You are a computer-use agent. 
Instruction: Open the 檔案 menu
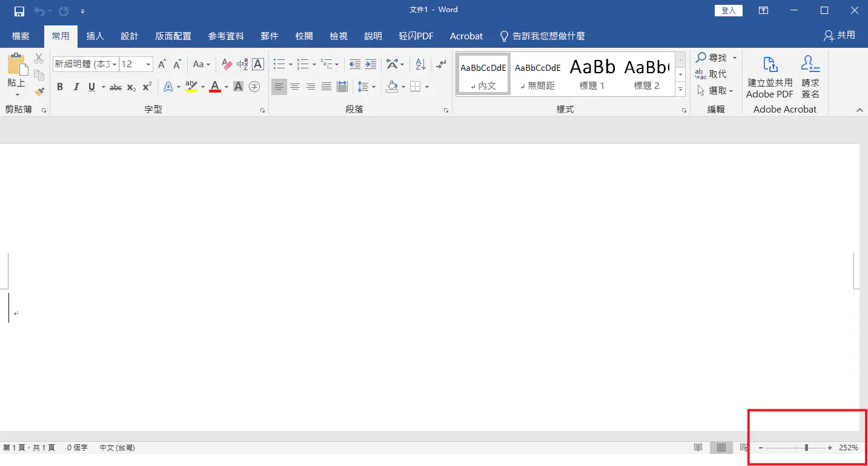click(x=21, y=36)
